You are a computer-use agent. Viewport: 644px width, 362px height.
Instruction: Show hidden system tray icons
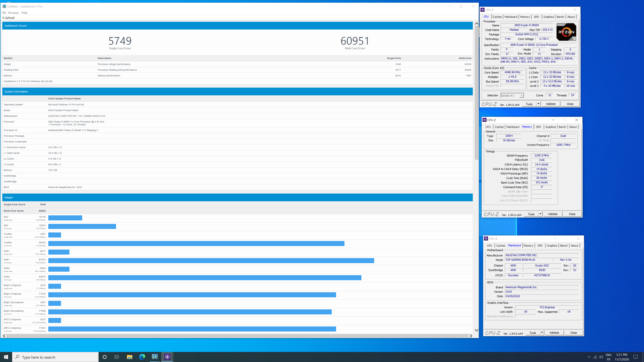(589, 357)
